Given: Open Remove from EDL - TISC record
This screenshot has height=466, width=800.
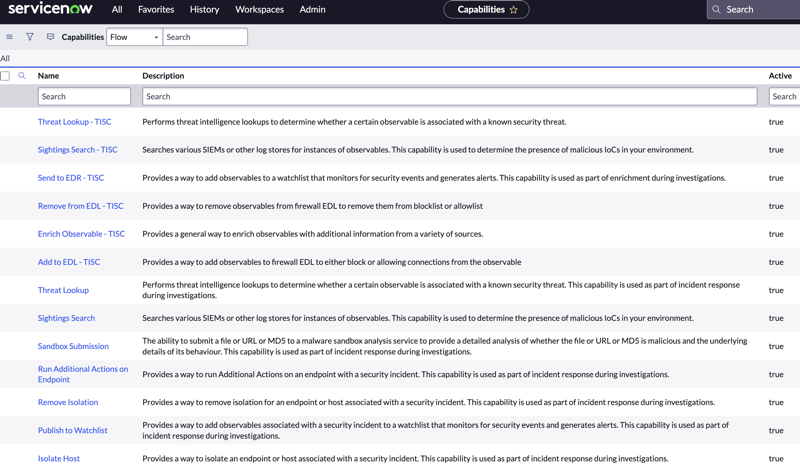Looking at the screenshot, I should tap(81, 206).
